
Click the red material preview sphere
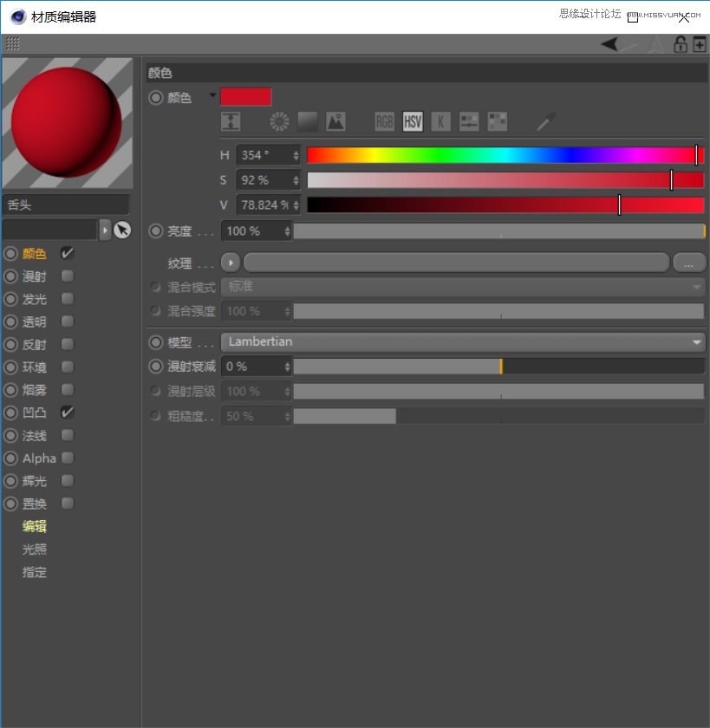click(67, 121)
